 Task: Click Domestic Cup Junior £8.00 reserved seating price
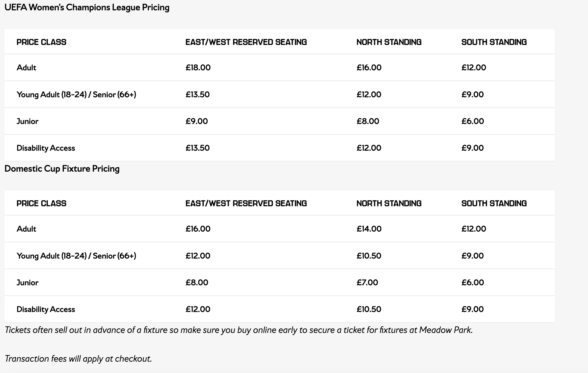197,283
